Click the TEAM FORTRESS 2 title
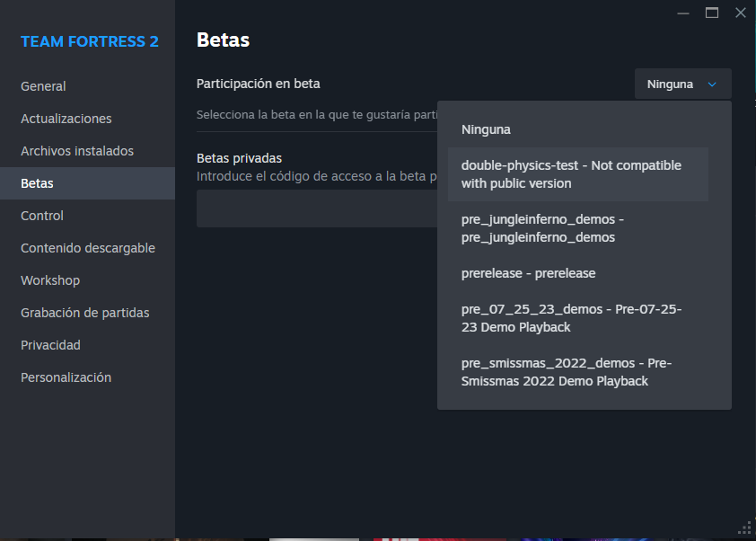This screenshot has height=541, width=756. (88, 41)
